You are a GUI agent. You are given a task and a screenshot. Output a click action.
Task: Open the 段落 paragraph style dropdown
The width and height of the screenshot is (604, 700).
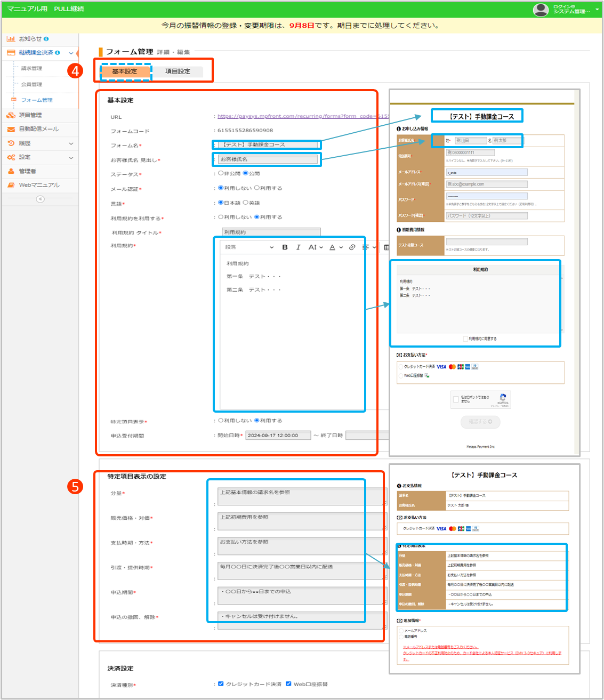point(249,247)
